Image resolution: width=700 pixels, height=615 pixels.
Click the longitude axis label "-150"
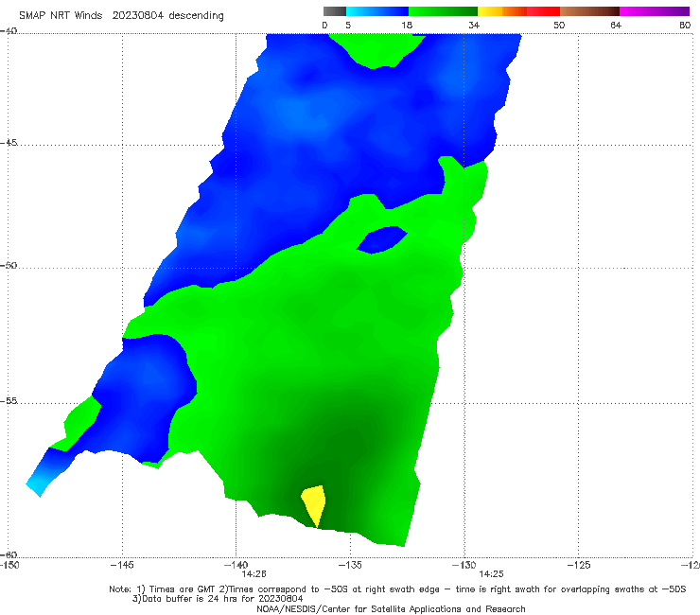coord(9,565)
